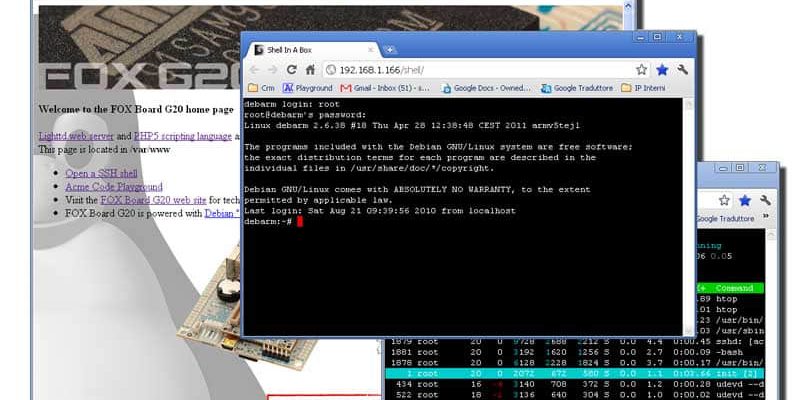This screenshot has width=800, height=400.
Task: Click the FOX G20 banner image
Action: pos(139,47)
